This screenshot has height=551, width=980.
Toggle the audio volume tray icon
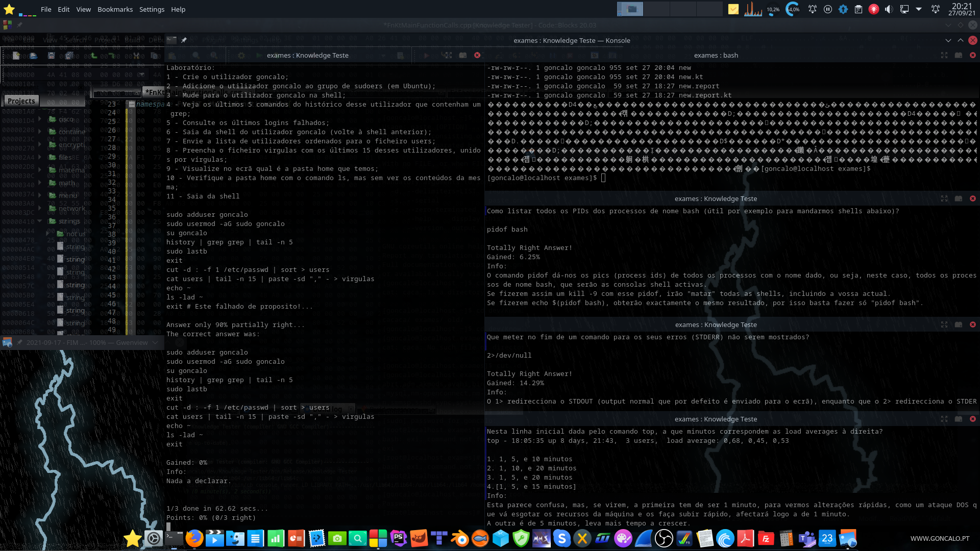click(x=889, y=9)
